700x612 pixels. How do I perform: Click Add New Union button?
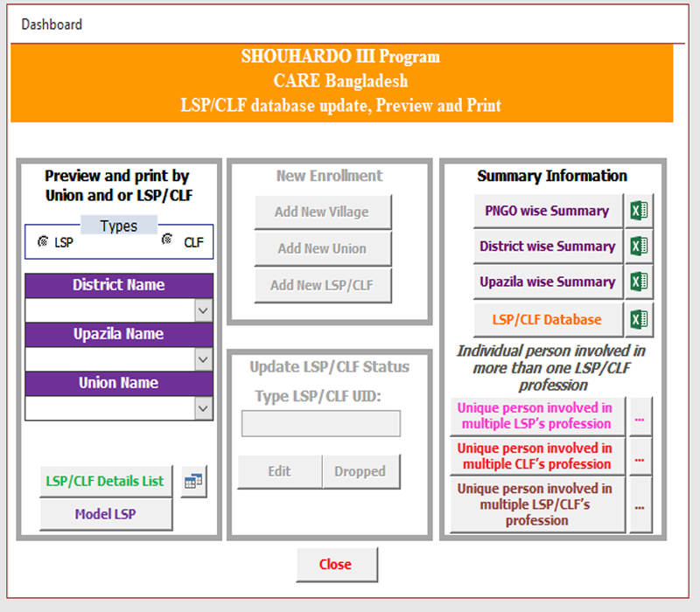[323, 248]
